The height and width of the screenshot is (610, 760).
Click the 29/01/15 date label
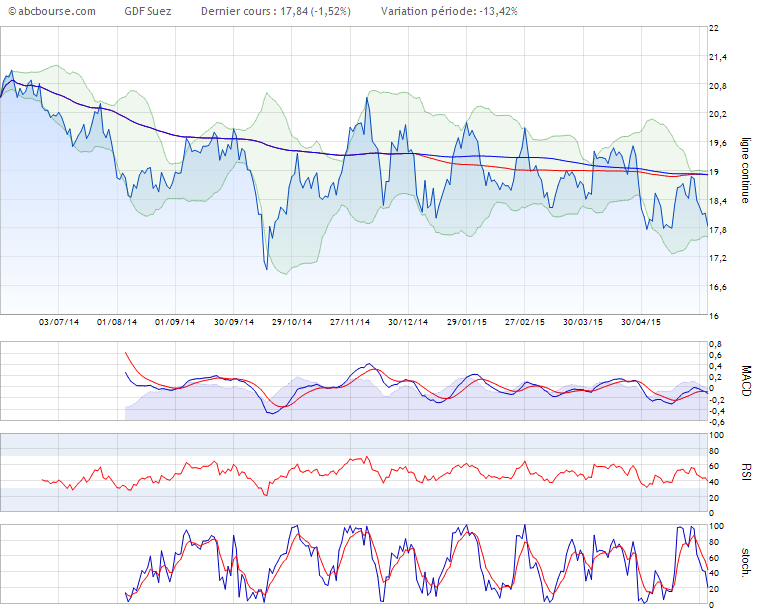pos(467,322)
